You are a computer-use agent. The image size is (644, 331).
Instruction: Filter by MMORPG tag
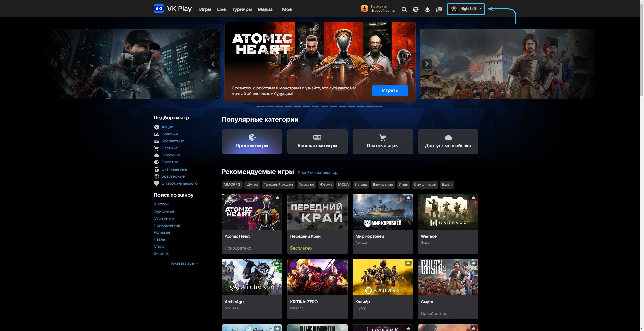coord(232,185)
